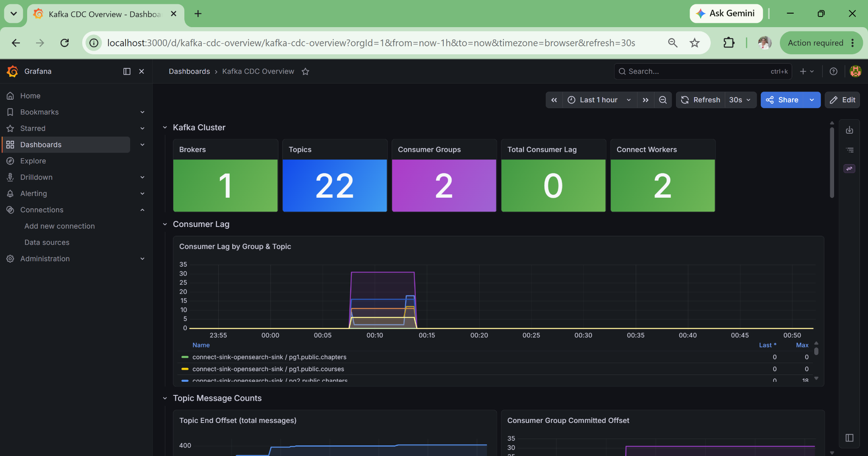Open Add new connection link
This screenshot has width=868, height=456.
(x=59, y=226)
